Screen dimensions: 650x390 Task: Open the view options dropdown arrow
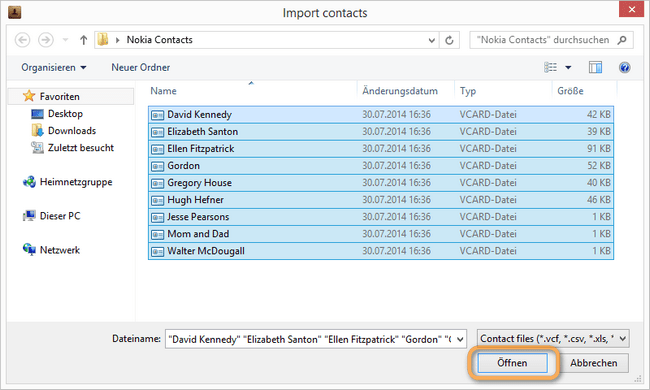(568, 68)
